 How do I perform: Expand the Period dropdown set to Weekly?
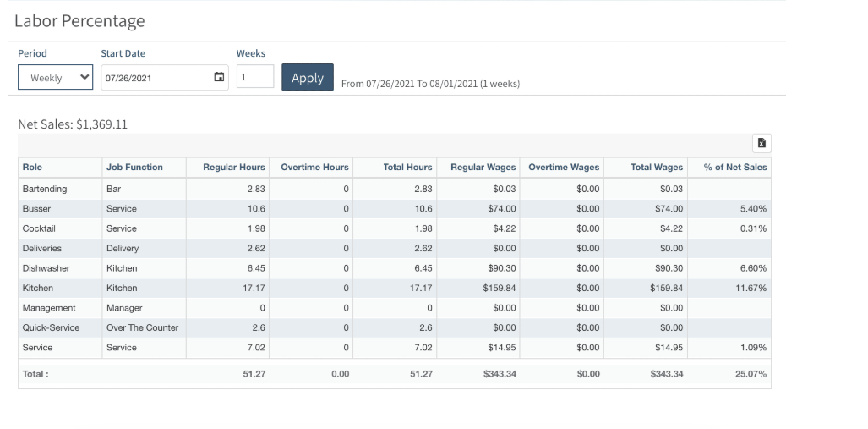click(x=56, y=78)
